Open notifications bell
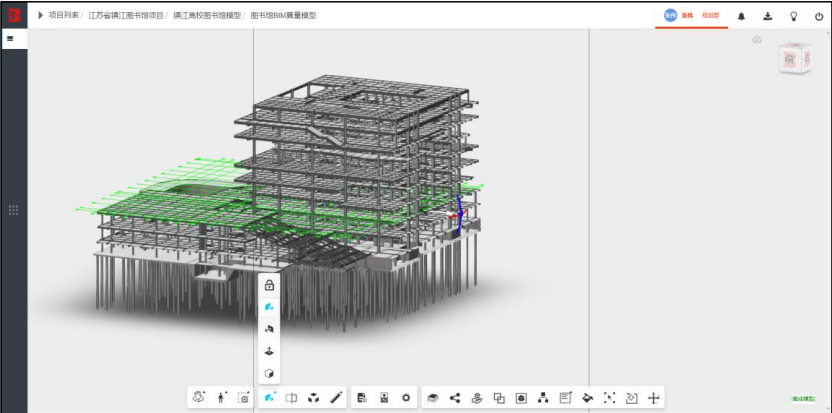832x413 pixels. pos(741,16)
